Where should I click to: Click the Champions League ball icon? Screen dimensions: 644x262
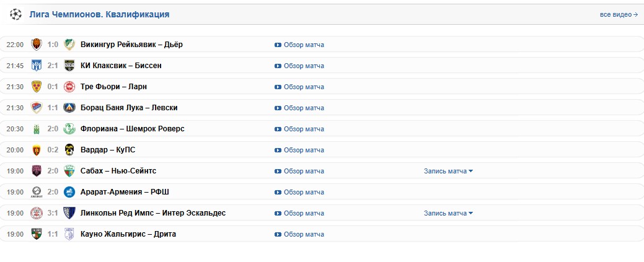click(x=16, y=14)
